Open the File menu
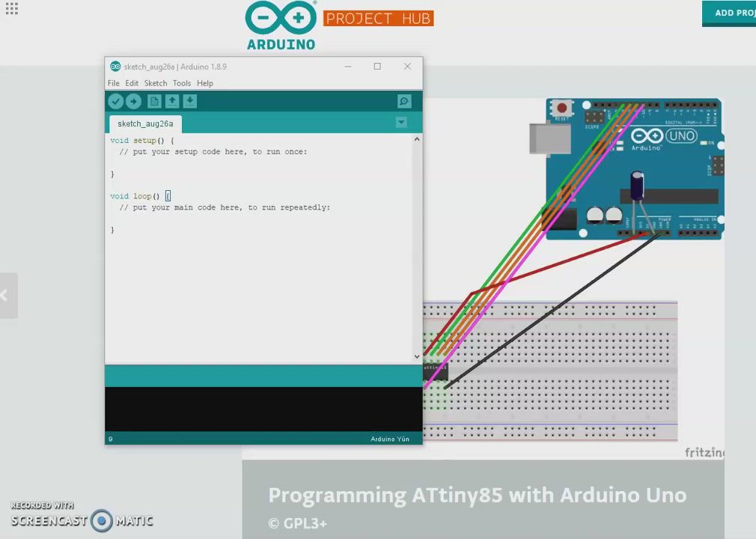 coord(114,83)
